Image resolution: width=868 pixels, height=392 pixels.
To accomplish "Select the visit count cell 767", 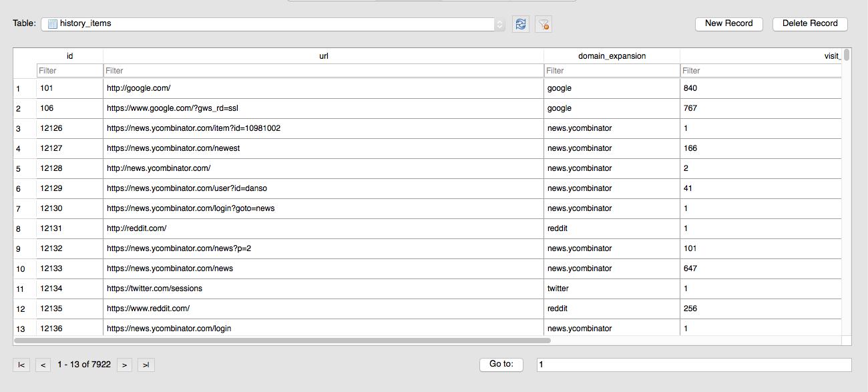I will (x=761, y=108).
